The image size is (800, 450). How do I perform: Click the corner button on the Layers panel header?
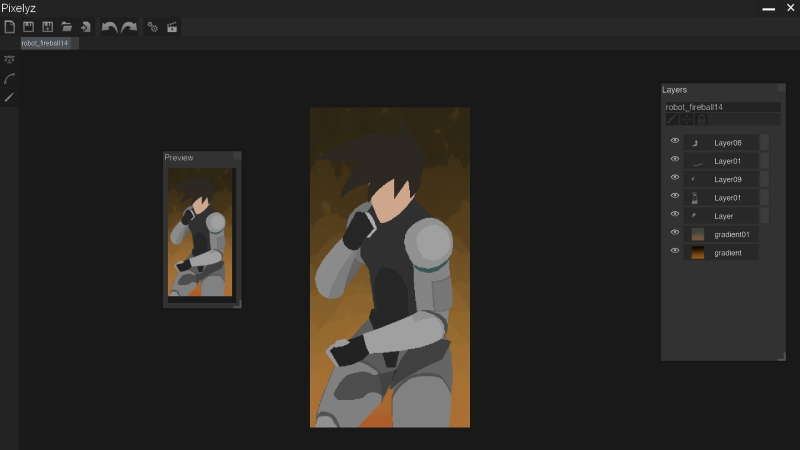(x=781, y=88)
